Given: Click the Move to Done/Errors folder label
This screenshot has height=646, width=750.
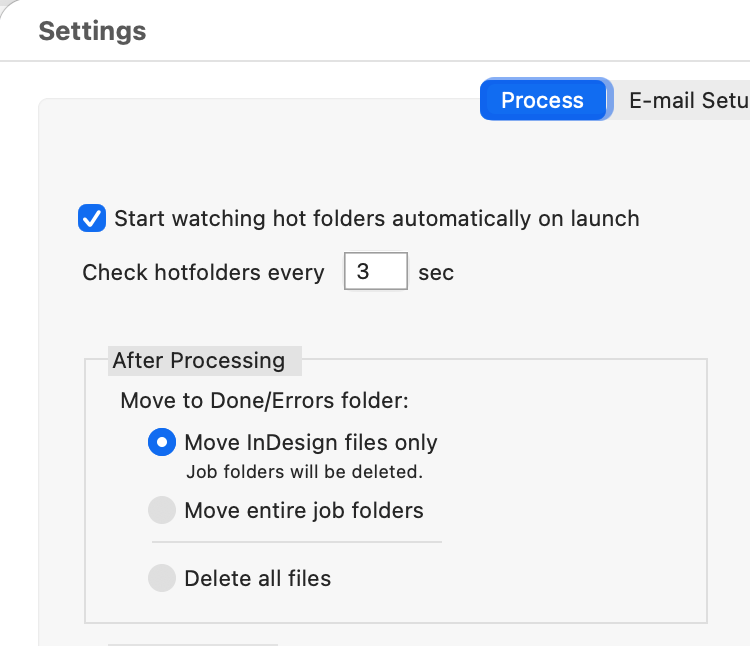Looking at the screenshot, I should 265,400.
